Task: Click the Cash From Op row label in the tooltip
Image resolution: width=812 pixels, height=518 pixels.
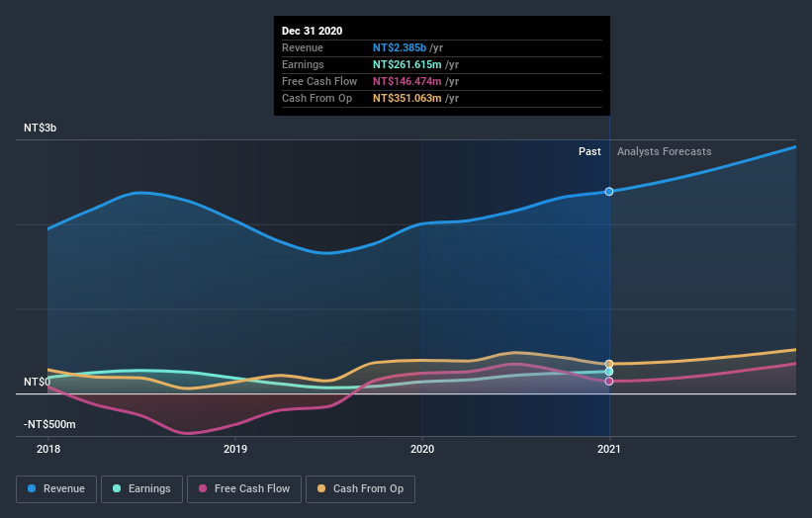Action: [x=316, y=98]
